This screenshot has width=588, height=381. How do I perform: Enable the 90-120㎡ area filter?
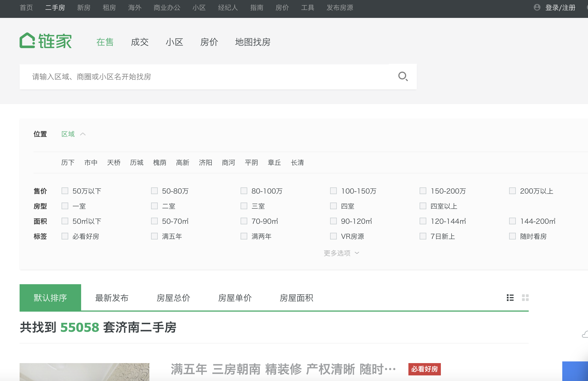(x=333, y=221)
